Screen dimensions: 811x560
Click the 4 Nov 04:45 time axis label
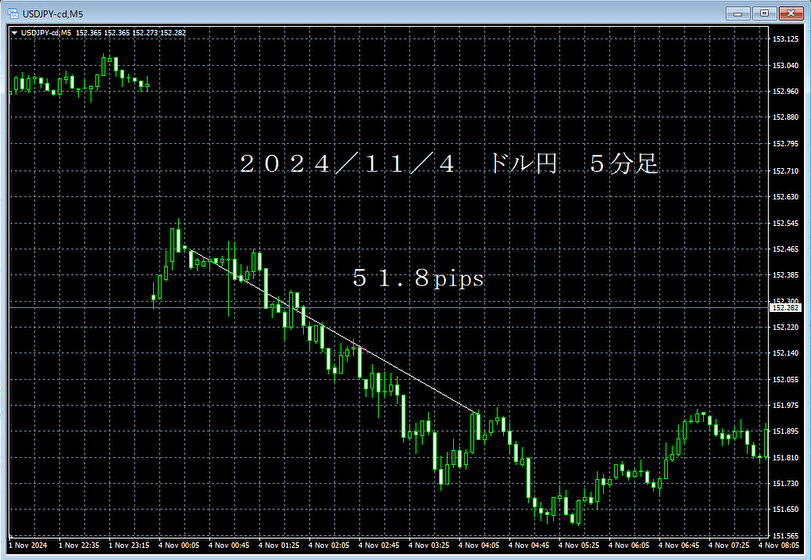(x=529, y=545)
